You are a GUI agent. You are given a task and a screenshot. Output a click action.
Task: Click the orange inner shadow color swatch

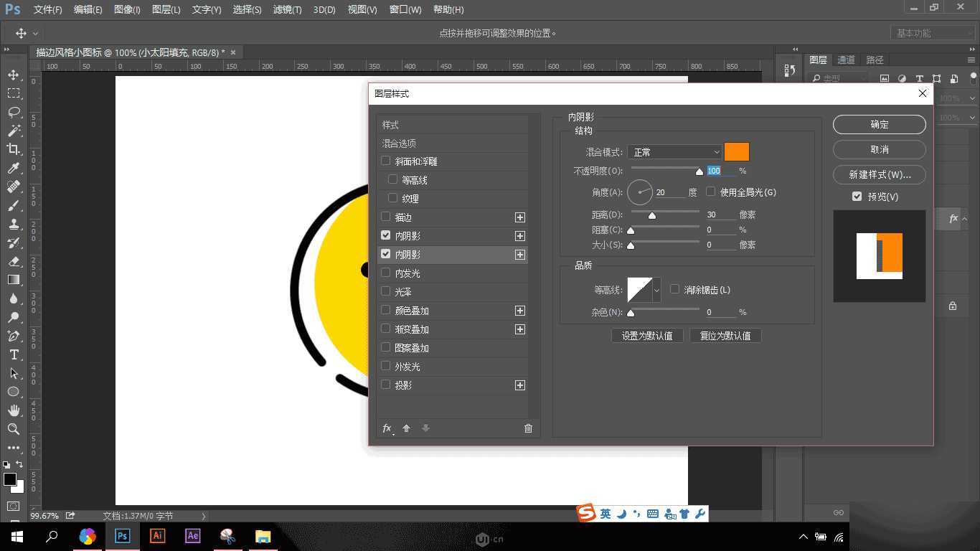coord(737,151)
